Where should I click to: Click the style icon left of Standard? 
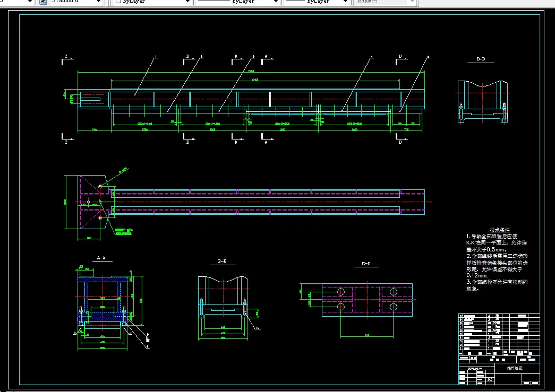pos(43,2)
